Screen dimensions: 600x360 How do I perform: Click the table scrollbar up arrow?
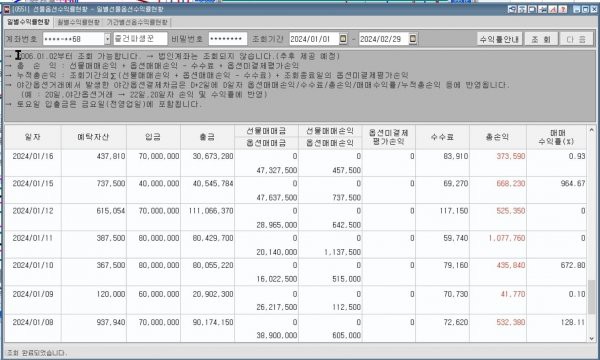pos(591,130)
